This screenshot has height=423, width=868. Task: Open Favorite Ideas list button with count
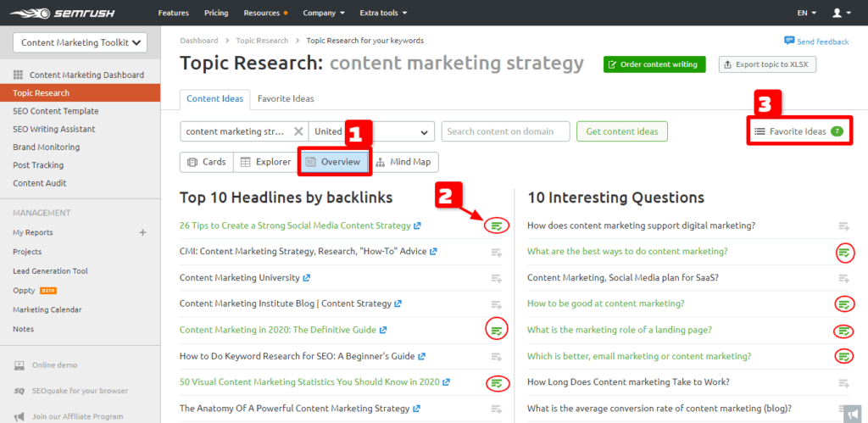pos(798,131)
